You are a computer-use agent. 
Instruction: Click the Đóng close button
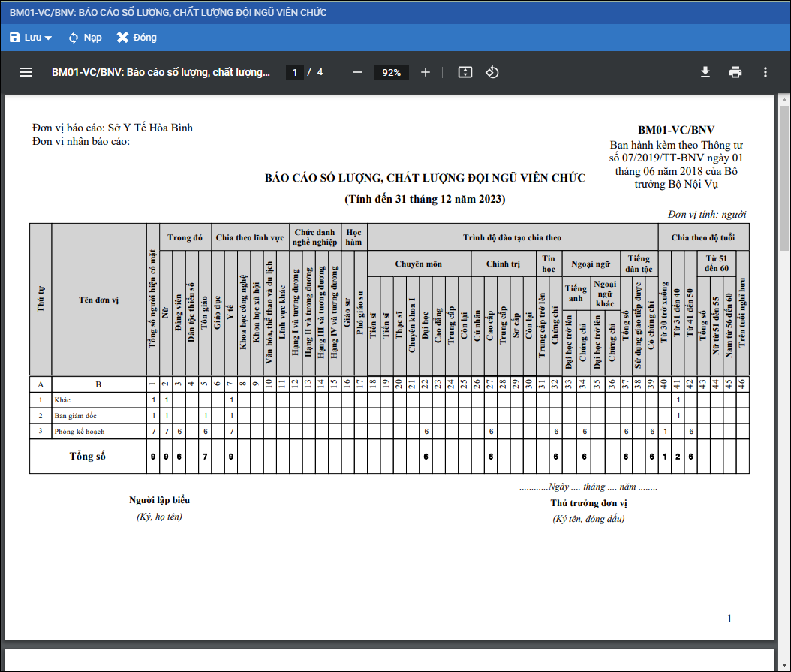point(137,38)
